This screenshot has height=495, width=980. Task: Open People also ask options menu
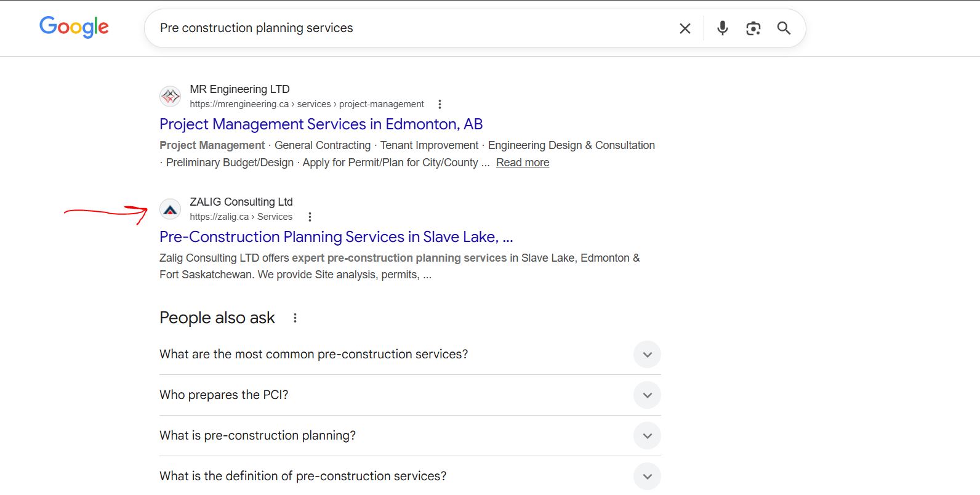click(295, 318)
